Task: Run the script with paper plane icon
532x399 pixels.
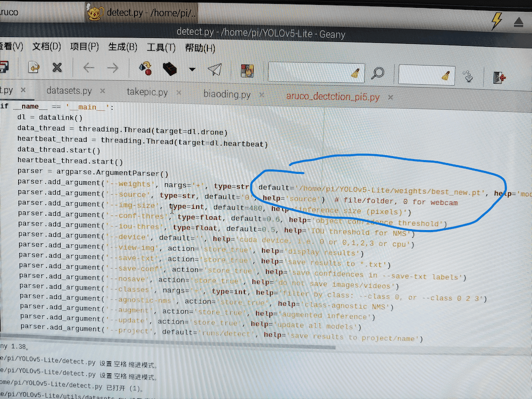Action: point(214,70)
